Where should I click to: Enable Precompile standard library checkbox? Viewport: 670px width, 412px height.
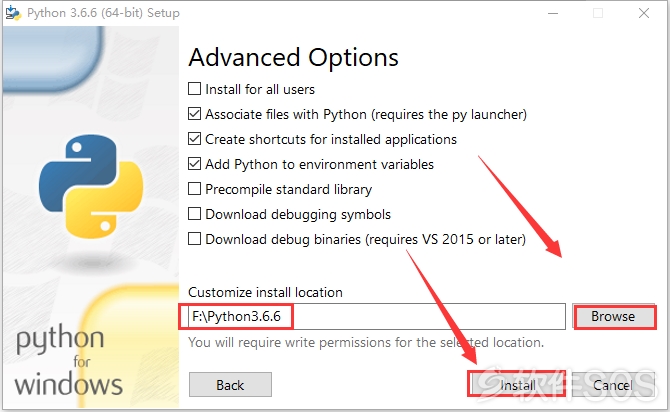194,189
